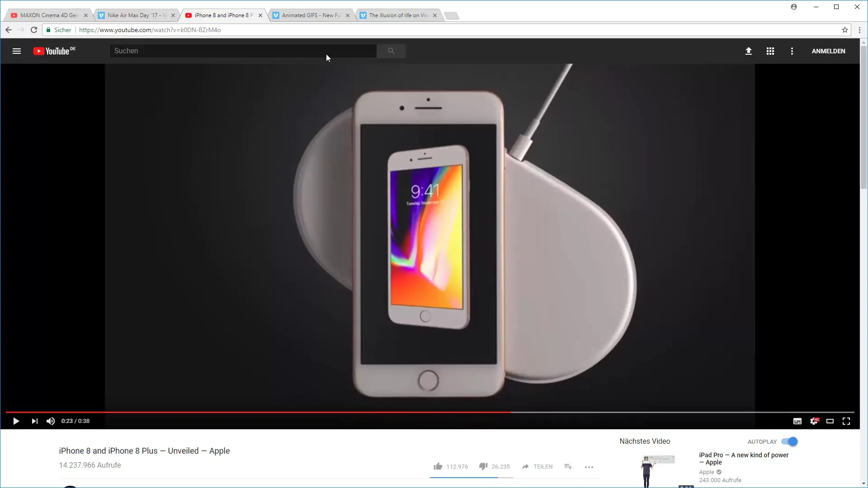
Task: Add the video to a playlist
Action: tap(568, 466)
